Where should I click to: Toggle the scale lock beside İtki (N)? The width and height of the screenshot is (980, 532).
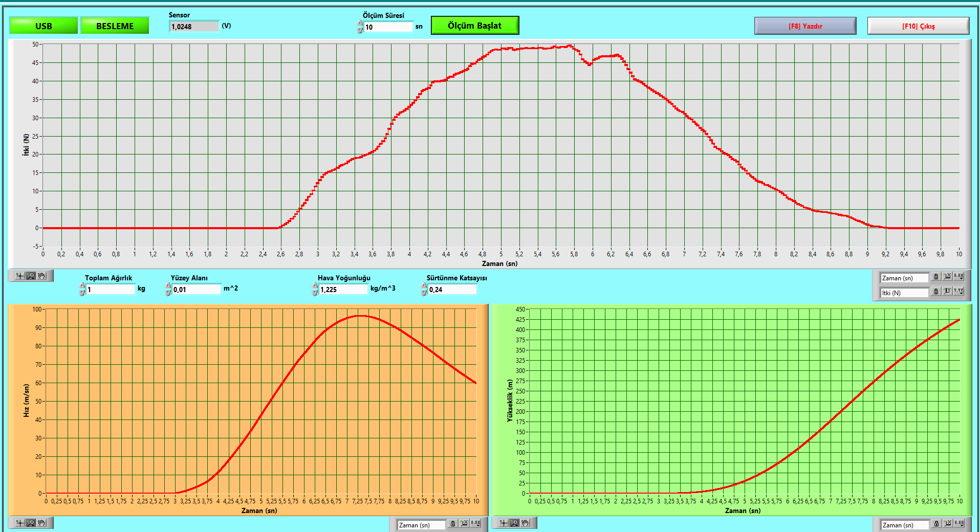click(x=936, y=291)
